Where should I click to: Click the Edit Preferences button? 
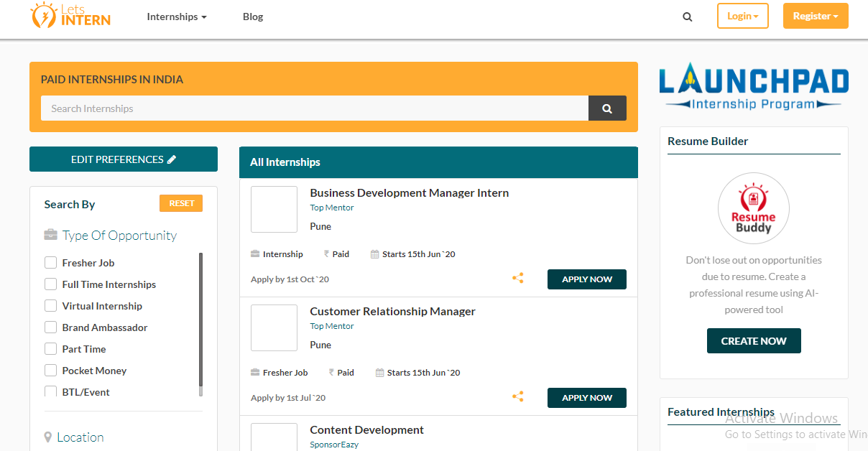[x=124, y=159]
